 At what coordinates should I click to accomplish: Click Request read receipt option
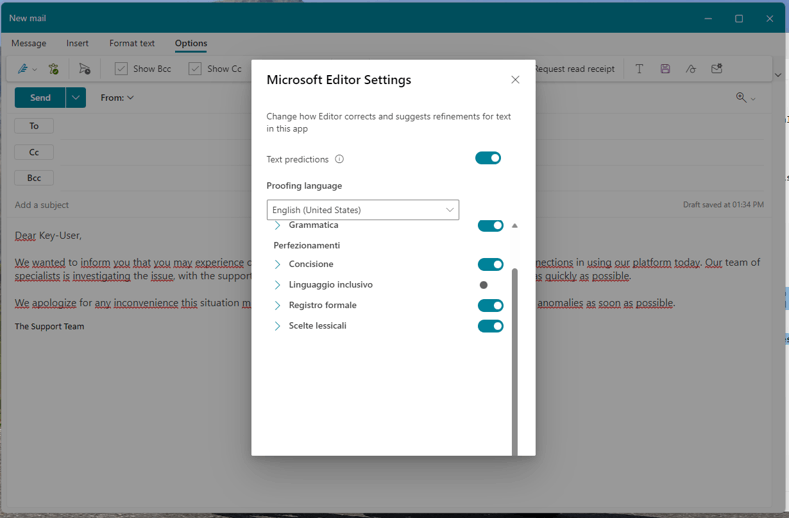pos(575,69)
